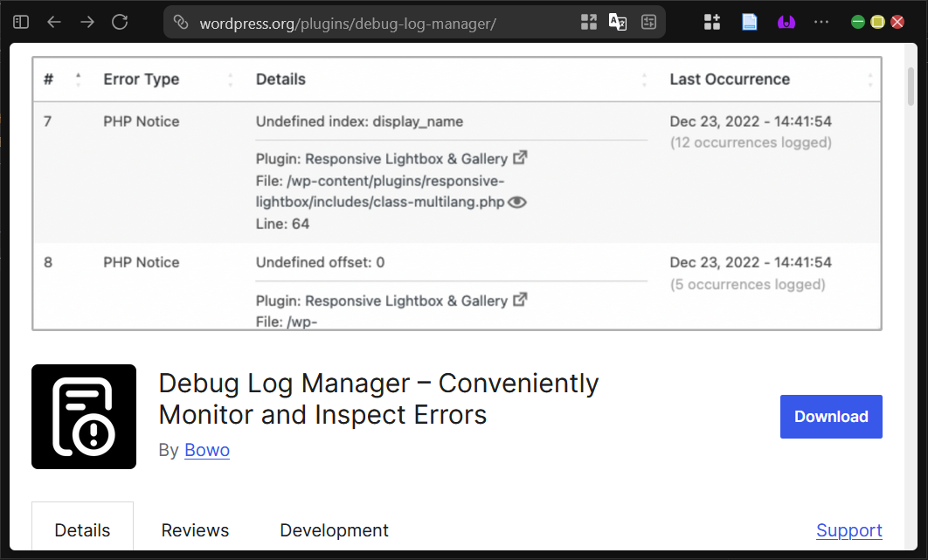Click the blue document toolbar icon
The image size is (928, 560).
point(749,23)
